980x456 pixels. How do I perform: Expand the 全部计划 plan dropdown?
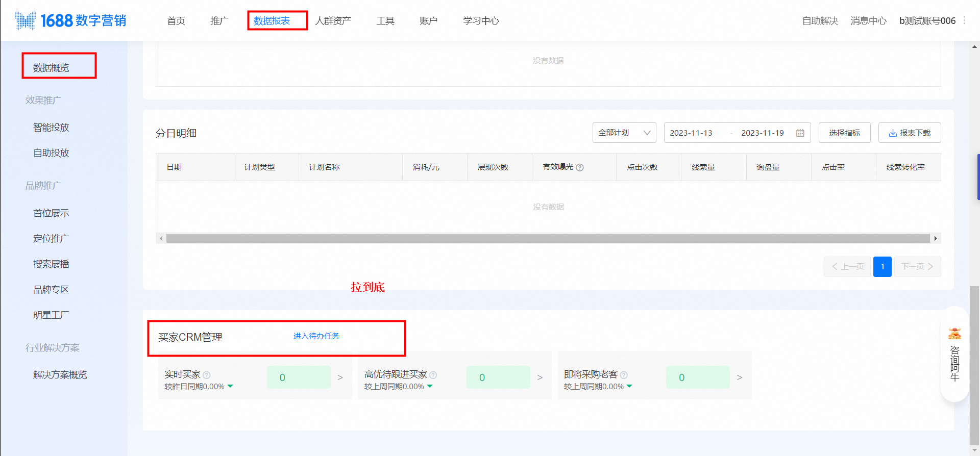[x=624, y=133]
